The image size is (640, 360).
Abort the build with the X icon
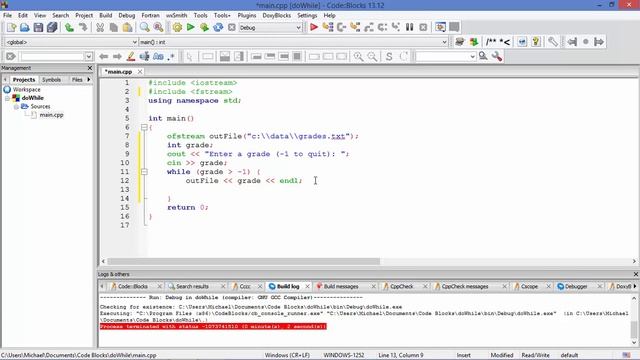(231, 27)
